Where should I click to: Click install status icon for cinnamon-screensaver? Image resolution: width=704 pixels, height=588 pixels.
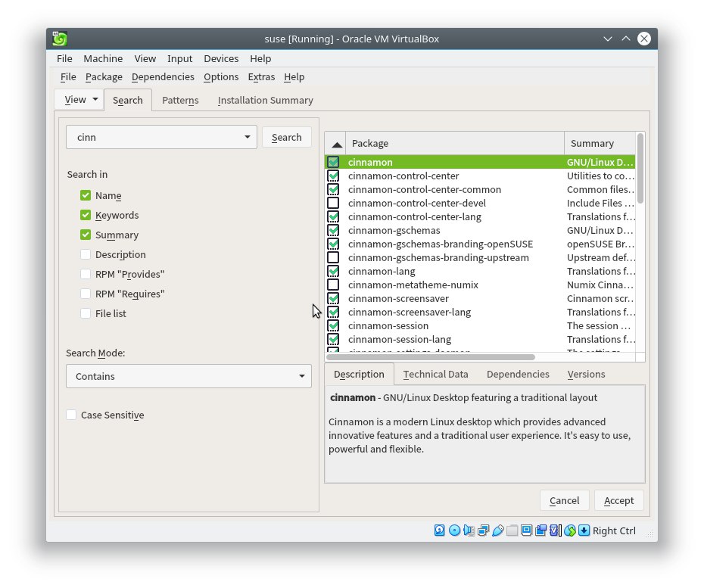pos(333,298)
